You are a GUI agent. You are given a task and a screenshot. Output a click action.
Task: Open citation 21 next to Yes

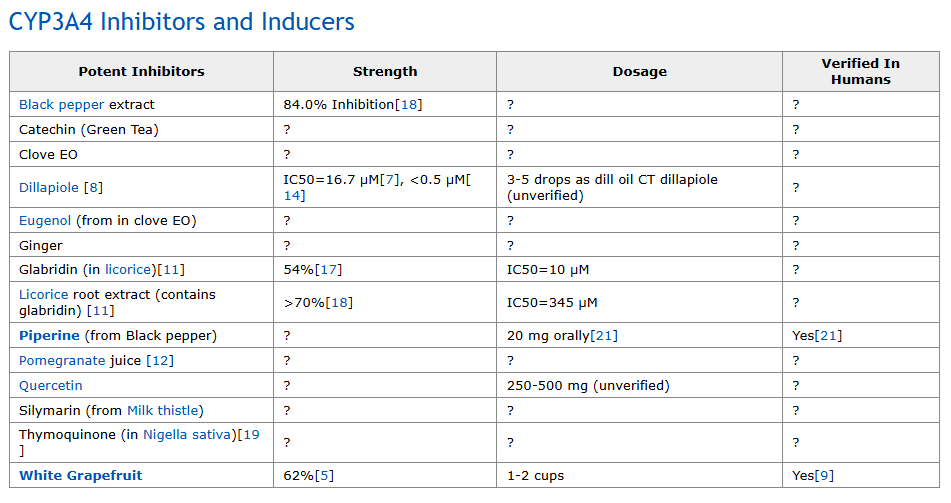[x=828, y=336]
